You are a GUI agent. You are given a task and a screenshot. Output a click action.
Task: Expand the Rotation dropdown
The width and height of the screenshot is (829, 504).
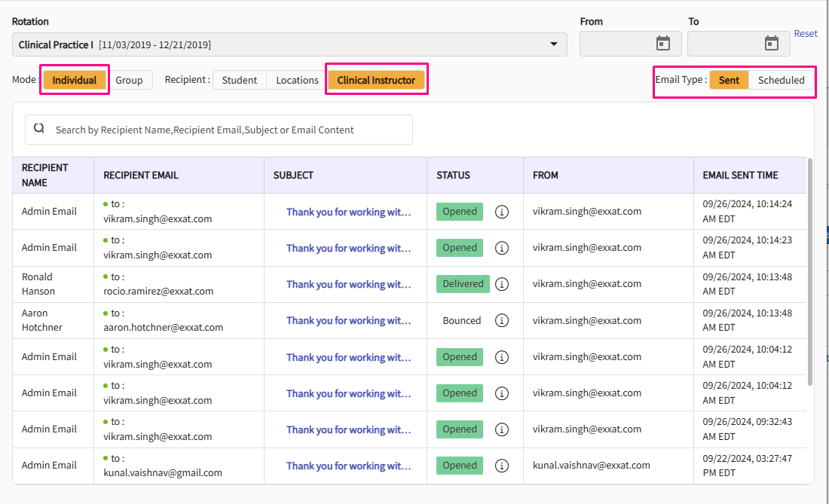tap(289, 44)
